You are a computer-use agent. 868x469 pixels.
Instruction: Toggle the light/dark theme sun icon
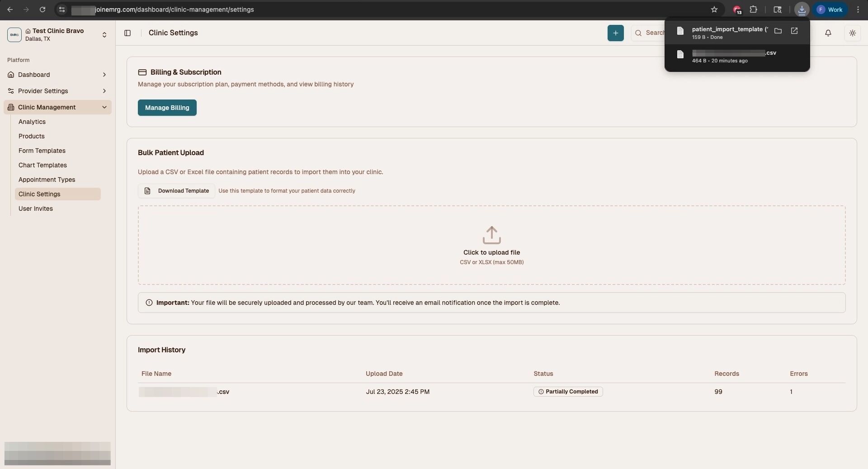point(853,33)
